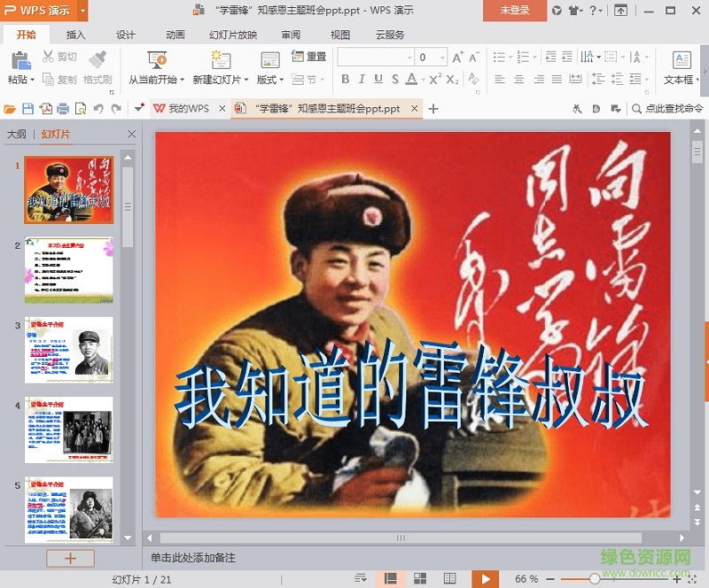Viewport: 709px width, 588px height.
Task: Close the slide panel with X
Action: pos(131,135)
